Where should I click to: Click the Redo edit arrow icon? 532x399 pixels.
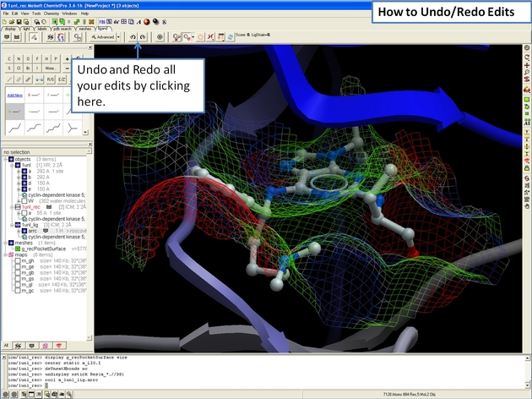tap(144, 37)
